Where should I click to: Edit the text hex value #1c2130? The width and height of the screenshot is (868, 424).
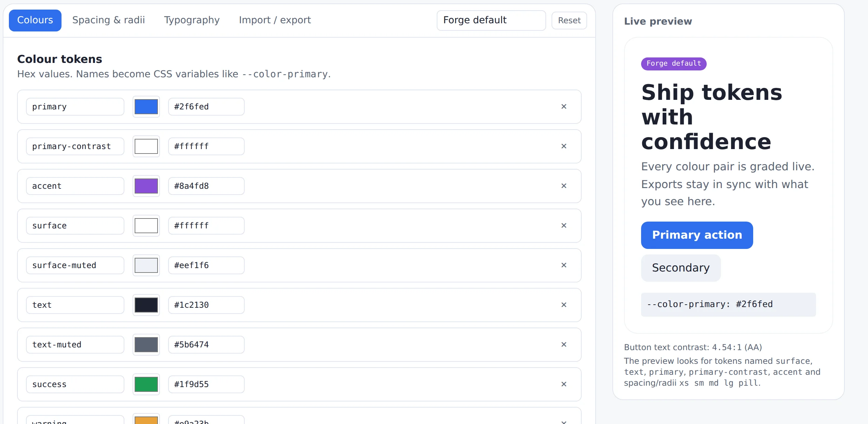[x=206, y=305]
